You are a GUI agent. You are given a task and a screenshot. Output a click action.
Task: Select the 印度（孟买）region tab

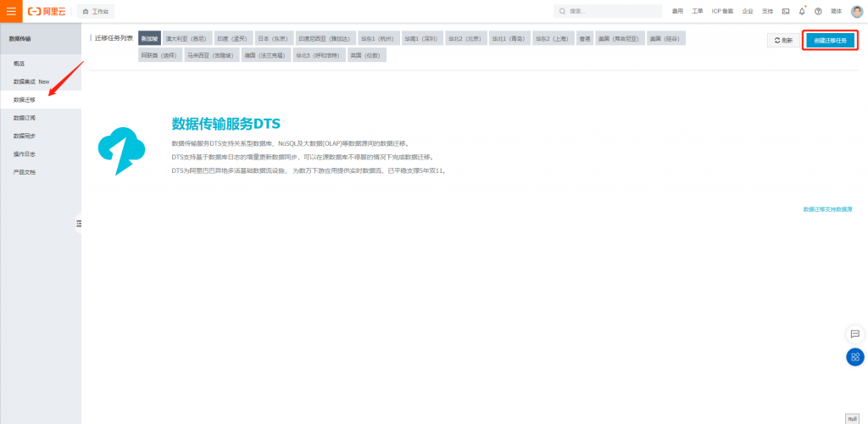[233, 38]
